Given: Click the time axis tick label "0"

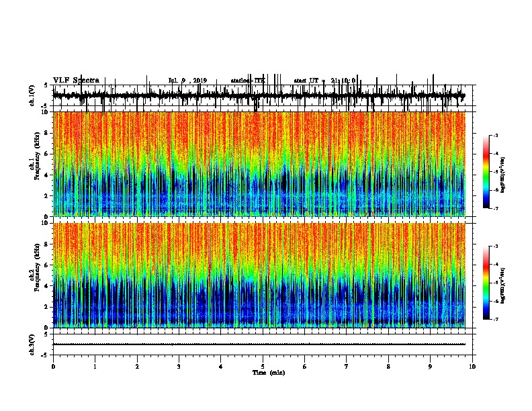Looking at the screenshot, I should (53, 367).
